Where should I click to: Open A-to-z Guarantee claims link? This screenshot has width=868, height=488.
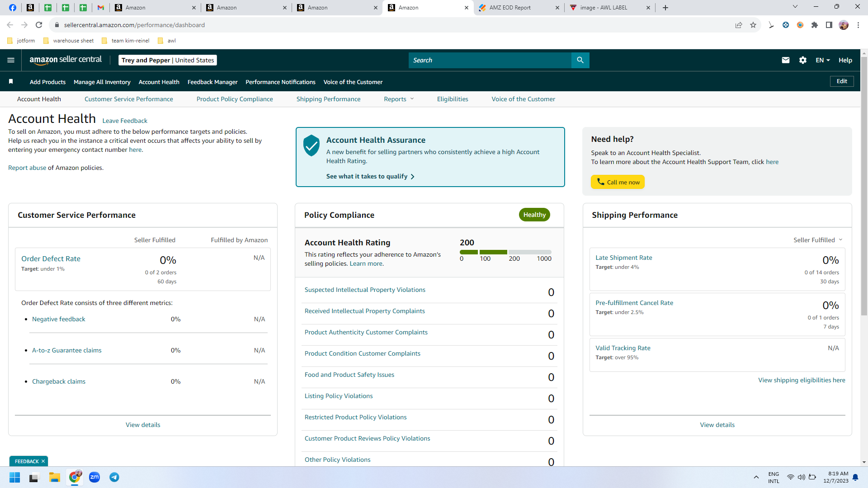(67, 350)
